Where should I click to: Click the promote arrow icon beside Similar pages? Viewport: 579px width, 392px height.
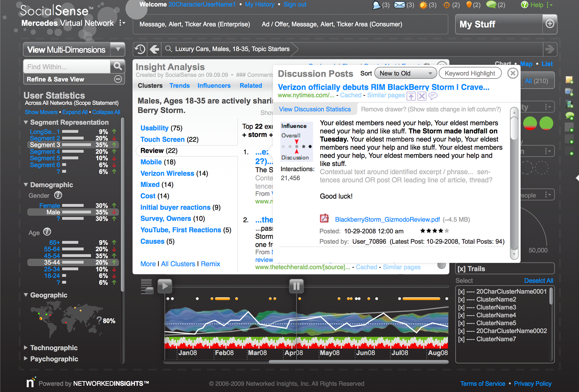(411, 96)
